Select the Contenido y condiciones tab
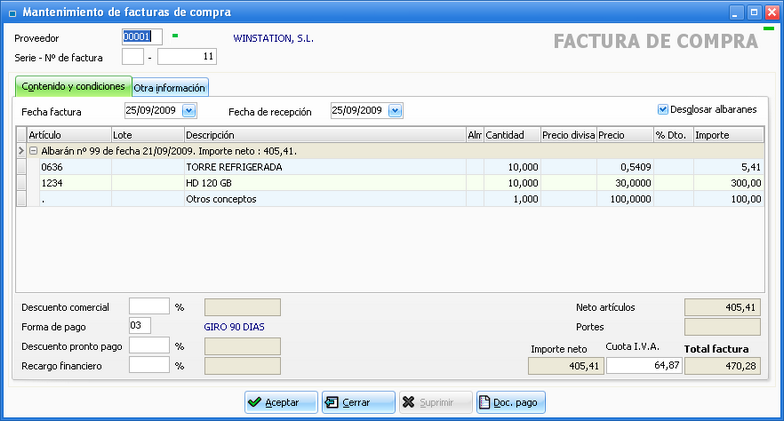The image size is (784, 421). click(73, 87)
